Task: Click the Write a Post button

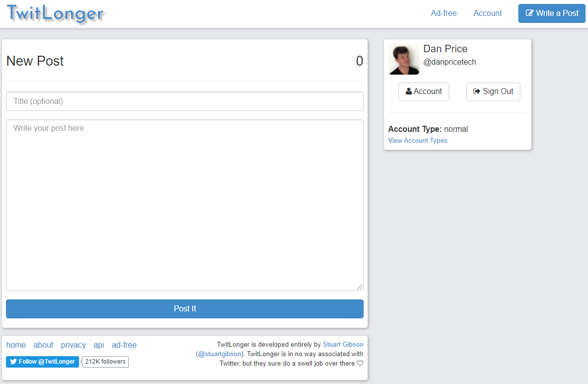Action: 552,13
